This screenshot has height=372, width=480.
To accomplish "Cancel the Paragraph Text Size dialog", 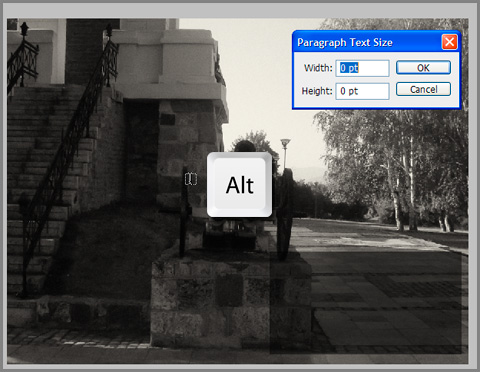I will click(x=423, y=89).
